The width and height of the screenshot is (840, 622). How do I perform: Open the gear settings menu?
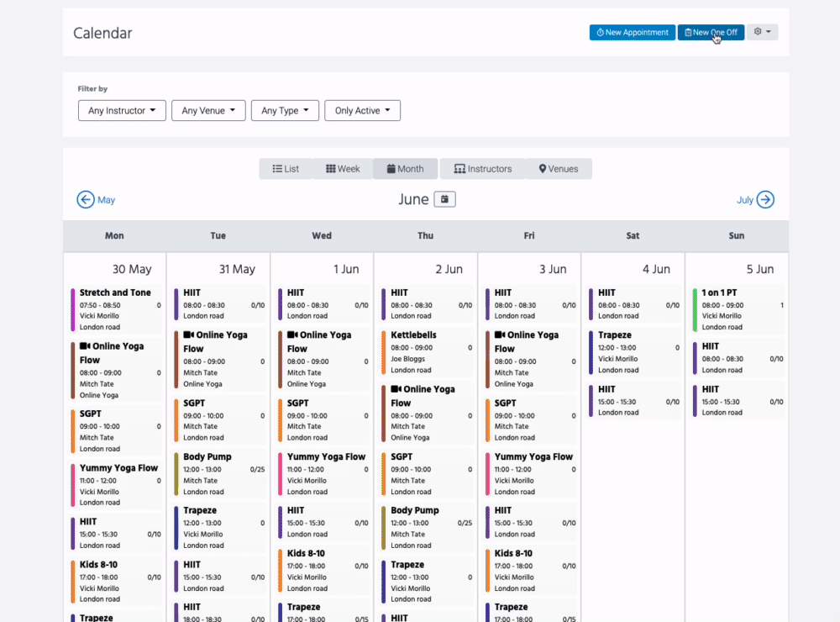pyautogui.click(x=762, y=32)
